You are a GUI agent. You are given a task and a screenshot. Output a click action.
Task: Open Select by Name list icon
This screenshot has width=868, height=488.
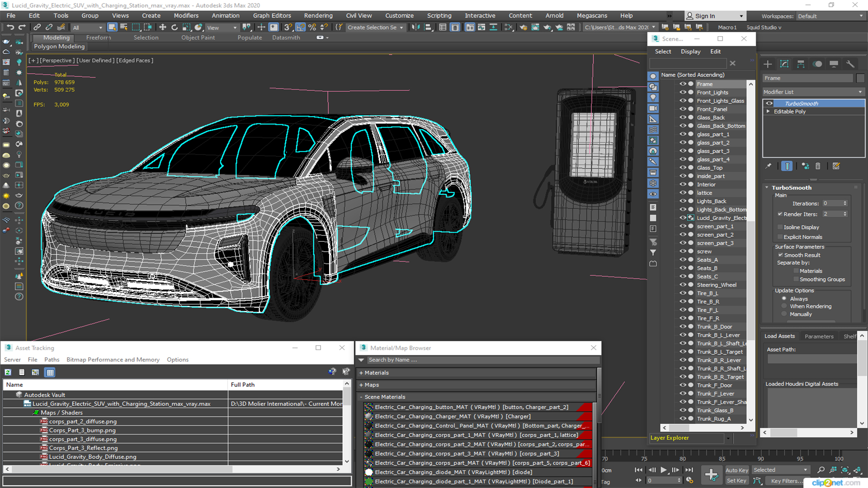[124, 27]
